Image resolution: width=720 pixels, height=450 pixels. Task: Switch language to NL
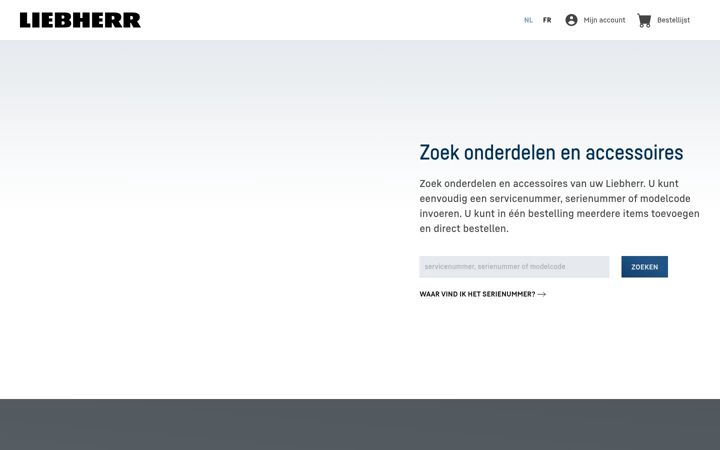[x=529, y=20]
